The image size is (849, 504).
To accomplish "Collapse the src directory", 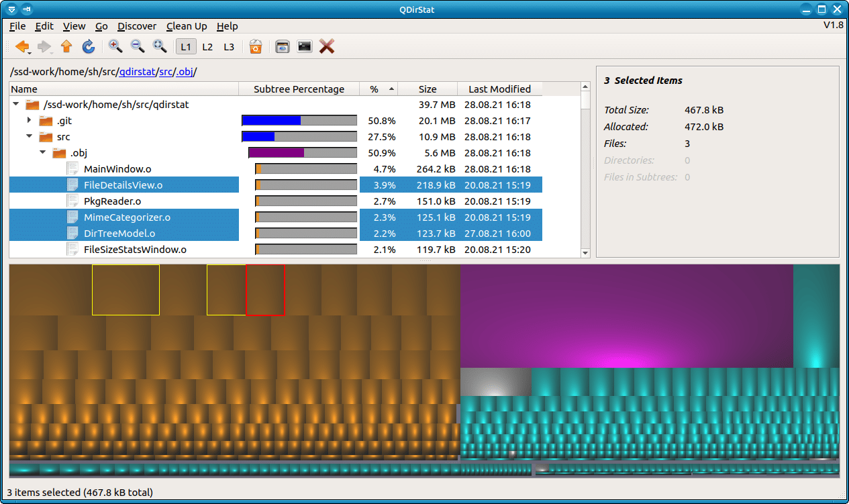I will coord(29,137).
